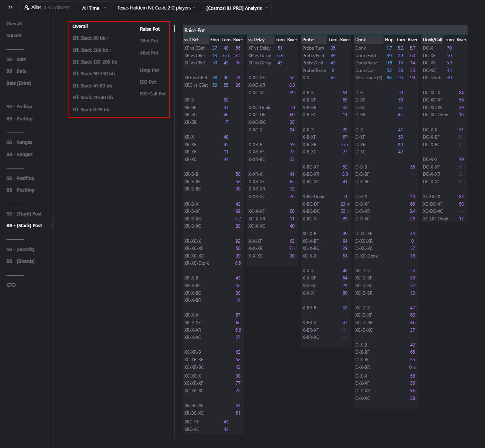This screenshot has height=448, width=485.
Task: Select GTO in the sidebar
Action: click(11, 285)
